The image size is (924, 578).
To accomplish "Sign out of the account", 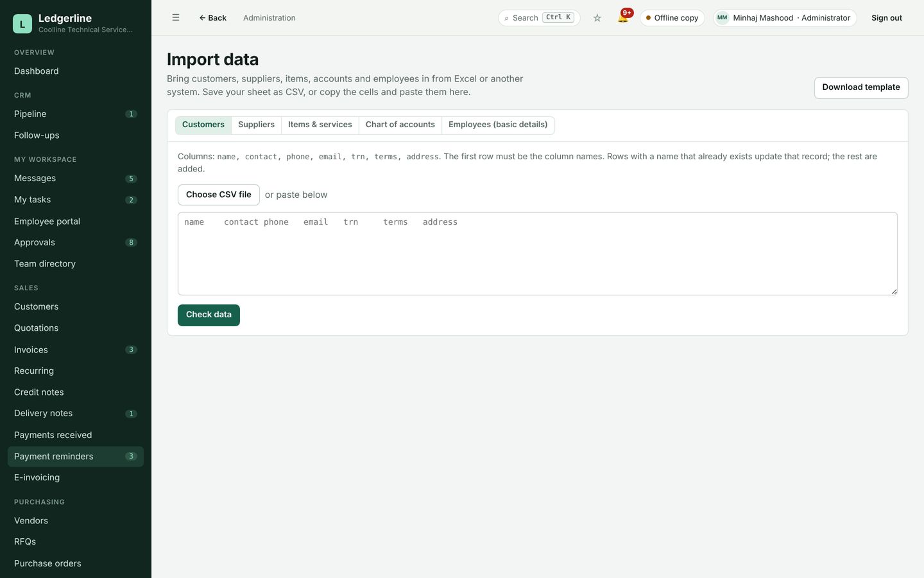I will [887, 18].
